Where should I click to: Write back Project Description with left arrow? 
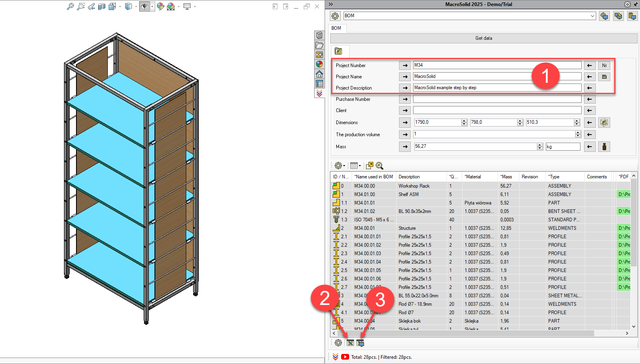click(589, 88)
